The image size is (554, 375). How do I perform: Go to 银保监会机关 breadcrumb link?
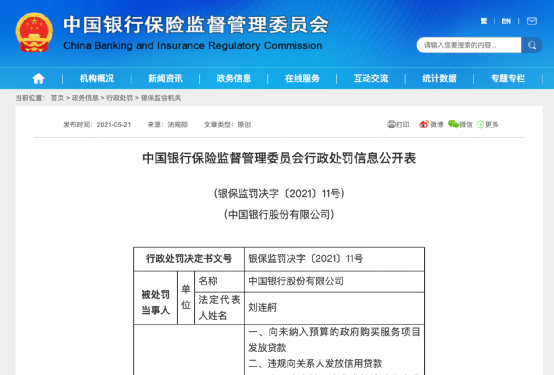pyautogui.click(x=161, y=98)
